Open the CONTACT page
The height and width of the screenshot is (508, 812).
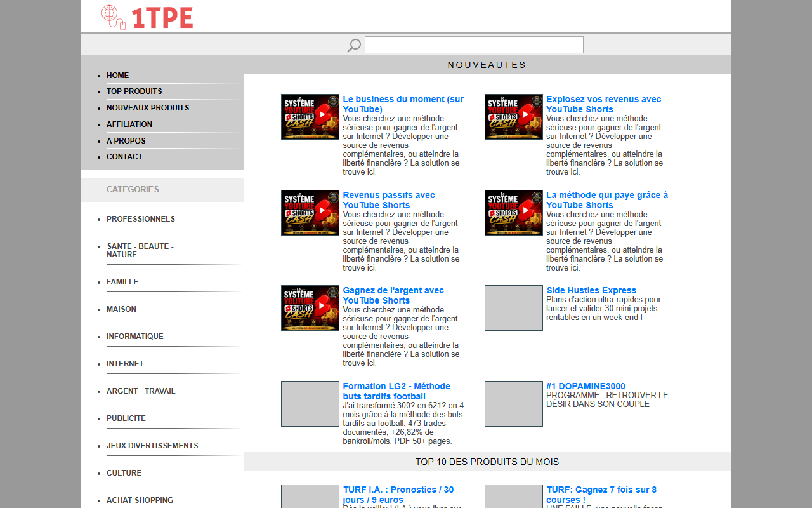click(x=124, y=157)
